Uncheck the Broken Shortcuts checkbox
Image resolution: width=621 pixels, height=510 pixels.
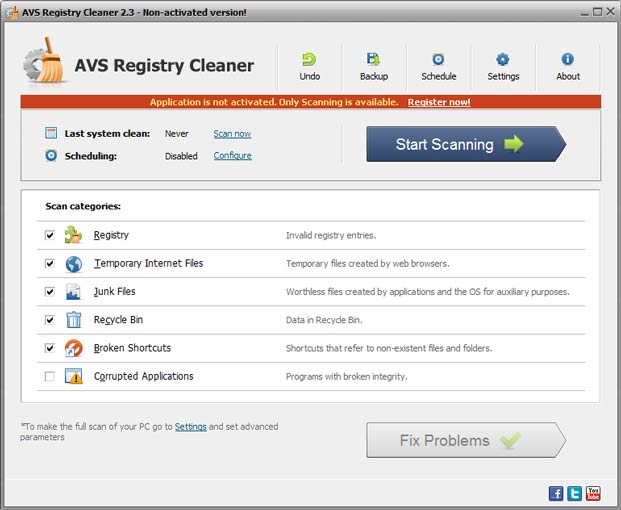50,348
